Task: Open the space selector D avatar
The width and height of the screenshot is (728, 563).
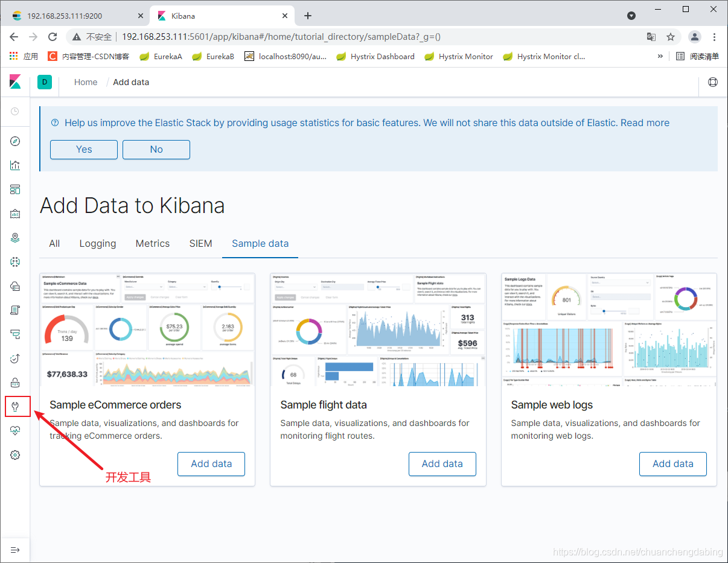Action: 45,82
